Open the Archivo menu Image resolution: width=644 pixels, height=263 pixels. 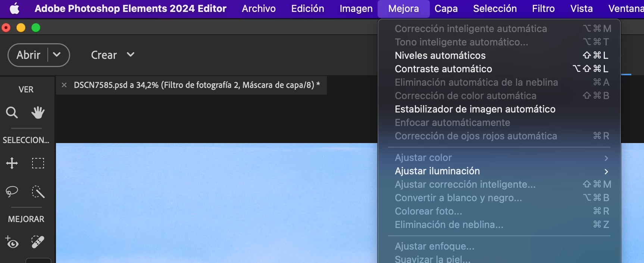[259, 8]
